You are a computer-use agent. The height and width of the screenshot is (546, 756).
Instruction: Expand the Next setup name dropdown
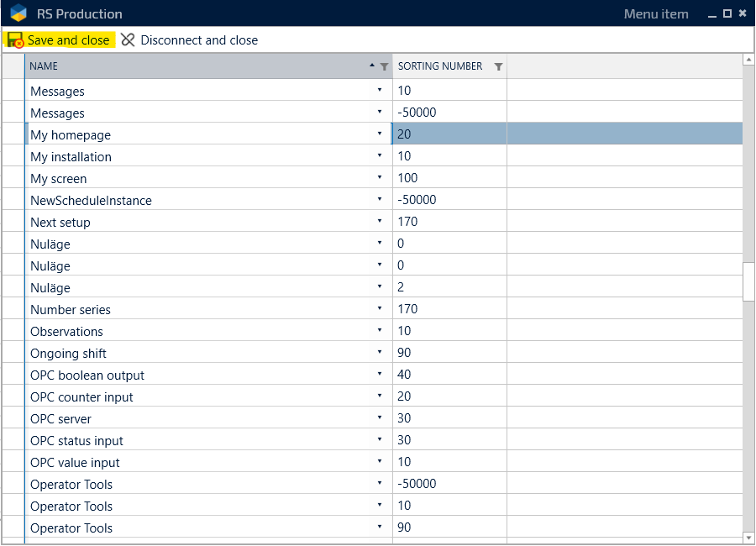(x=379, y=222)
